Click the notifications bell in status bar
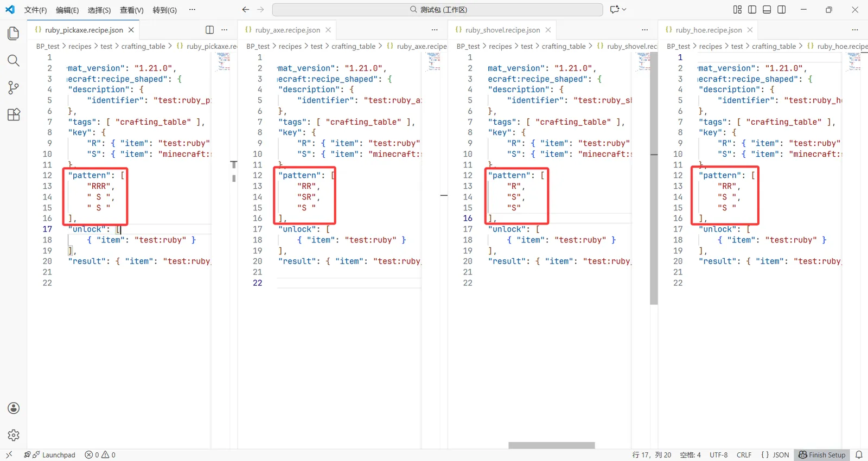868x461 pixels. pyautogui.click(x=859, y=455)
